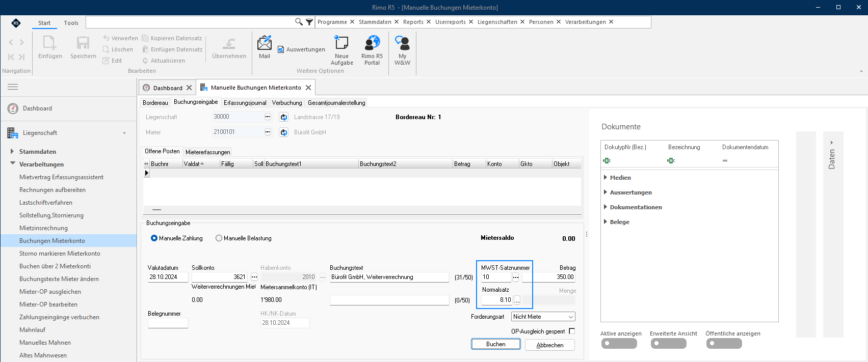Image resolution: width=868 pixels, height=362 pixels.
Task: Click the Aktualisieren refresh icon
Action: 145,61
